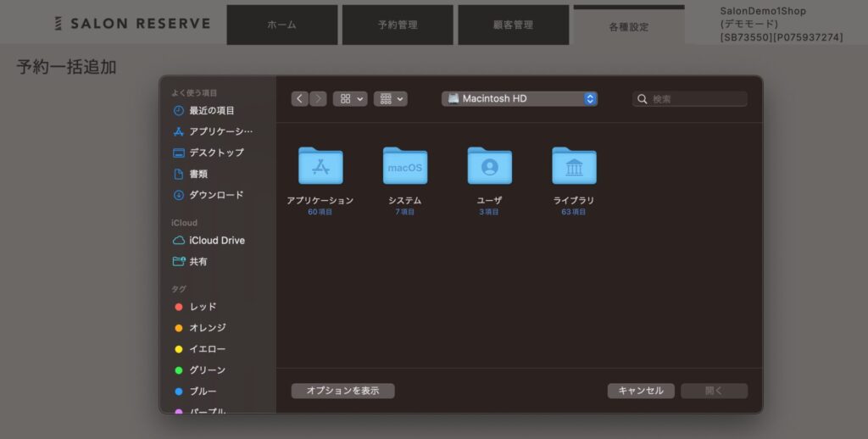Image resolution: width=868 pixels, height=439 pixels.
Task: Switch to the 予約管理 tab
Action: coord(397,25)
